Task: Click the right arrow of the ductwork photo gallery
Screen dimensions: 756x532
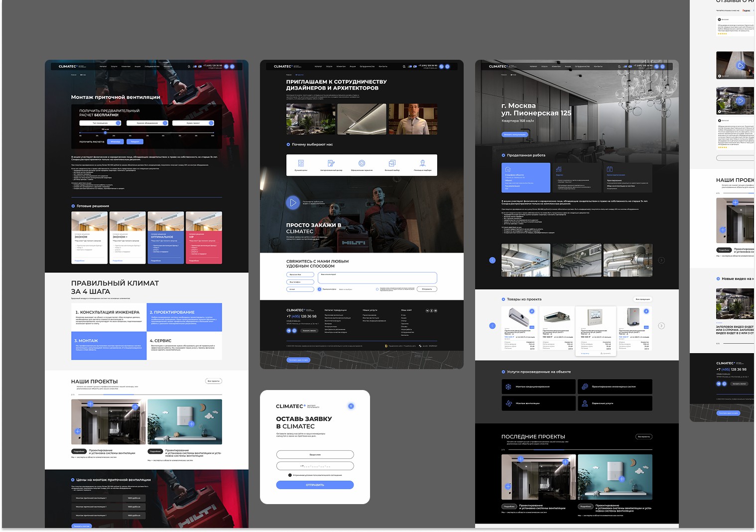Action: pyautogui.click(x=661, y=260)
